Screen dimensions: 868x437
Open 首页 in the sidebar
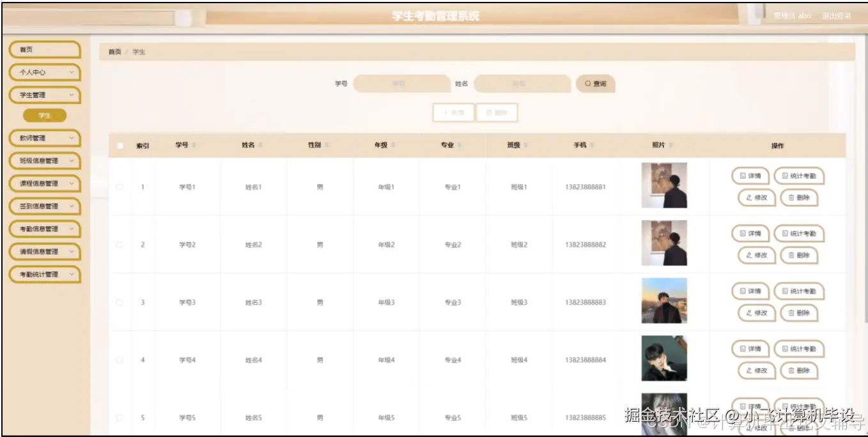coord(45,49)
